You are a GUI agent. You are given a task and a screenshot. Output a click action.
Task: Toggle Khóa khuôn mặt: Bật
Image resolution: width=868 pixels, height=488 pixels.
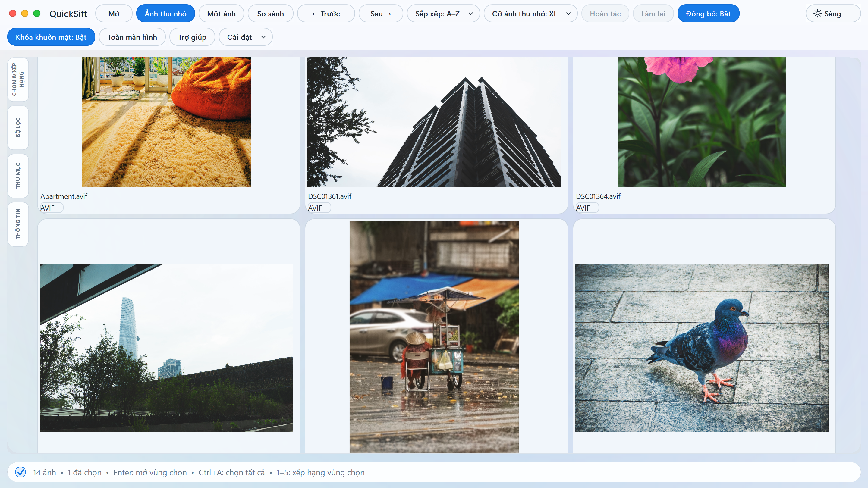pyautogui.click(x=51, y=37)
